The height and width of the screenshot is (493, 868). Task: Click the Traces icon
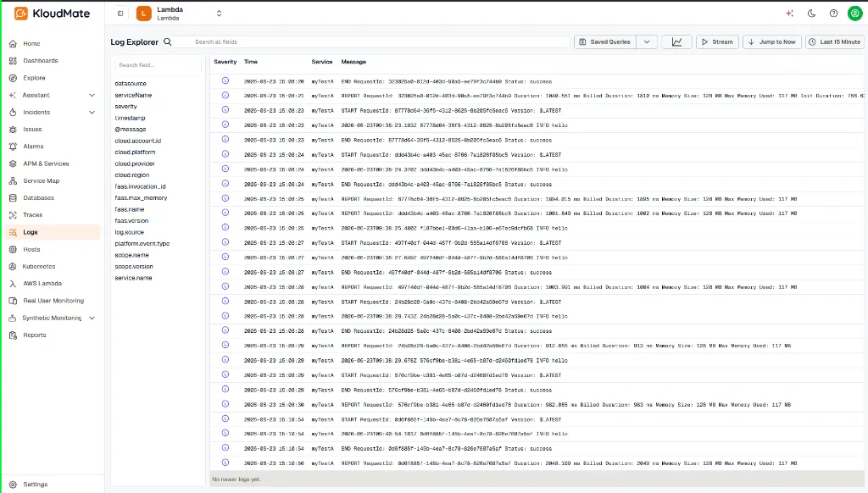[13, 215]
